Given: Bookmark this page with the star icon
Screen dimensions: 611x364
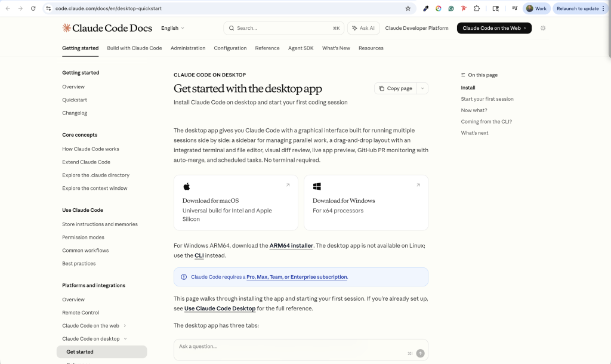Looking at the screenshot, I should pos(408,8).
